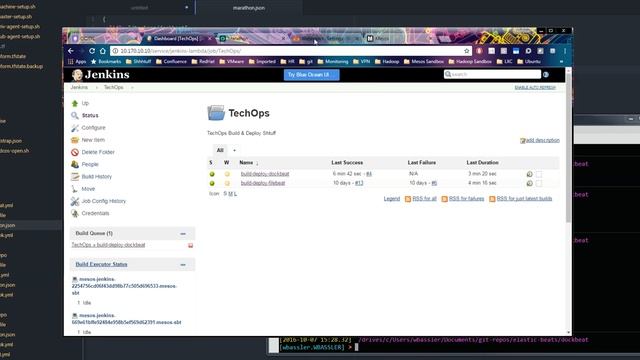Open the build-deploy-filebeat job link
Viewport: 640px width, 360px height.
coord(263,183)
